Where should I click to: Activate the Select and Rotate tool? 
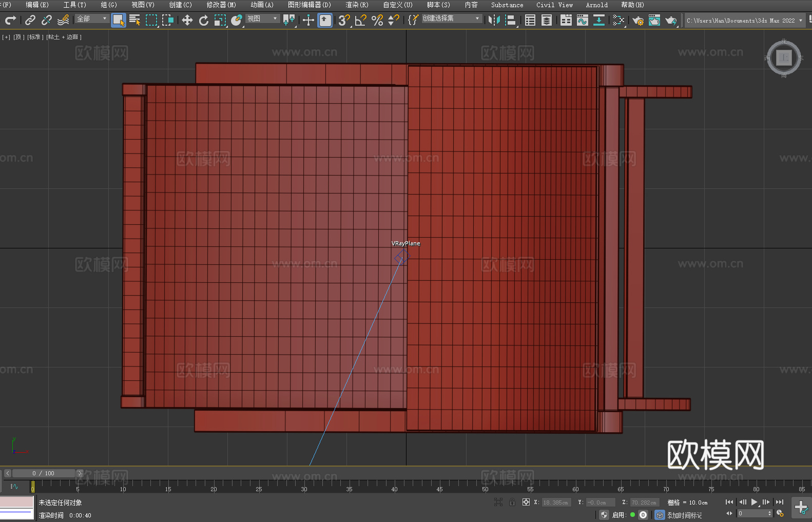click(204, 20)
